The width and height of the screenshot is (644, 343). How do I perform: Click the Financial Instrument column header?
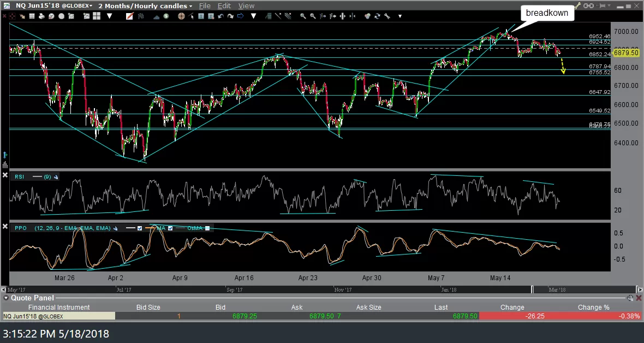point(59,307)
